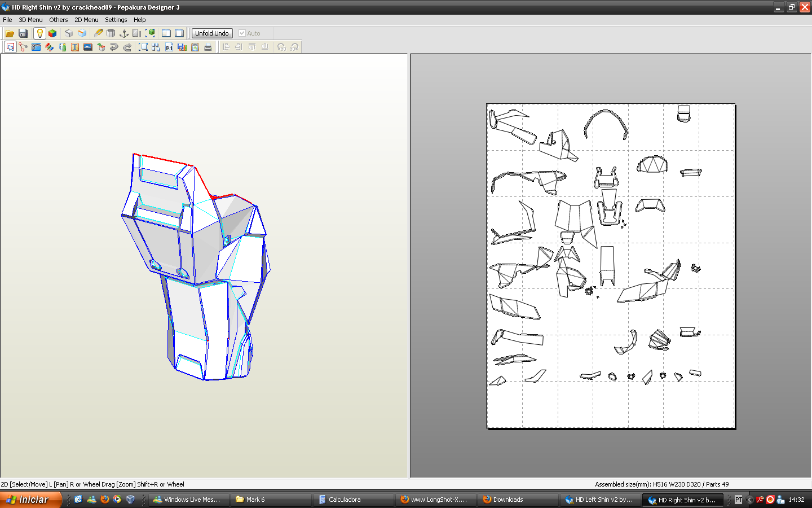Click the Firefox quick launch icon
Image resolution: width=812 pixels, height=508 pixels.
104,500
